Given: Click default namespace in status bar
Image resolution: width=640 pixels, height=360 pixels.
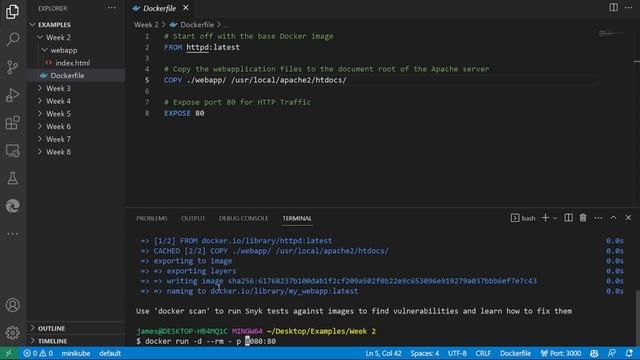Looking at the screenshot, I should pos(110,353).
